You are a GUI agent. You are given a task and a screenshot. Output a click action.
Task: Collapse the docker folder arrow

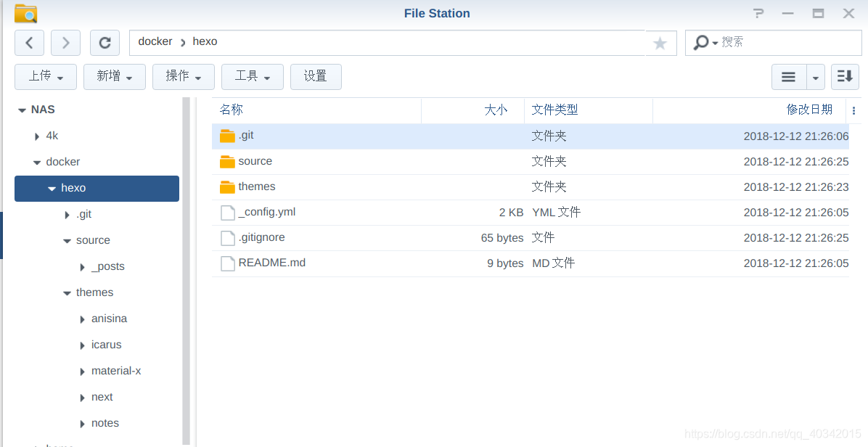pyautogui.click(x=37, y=163)
